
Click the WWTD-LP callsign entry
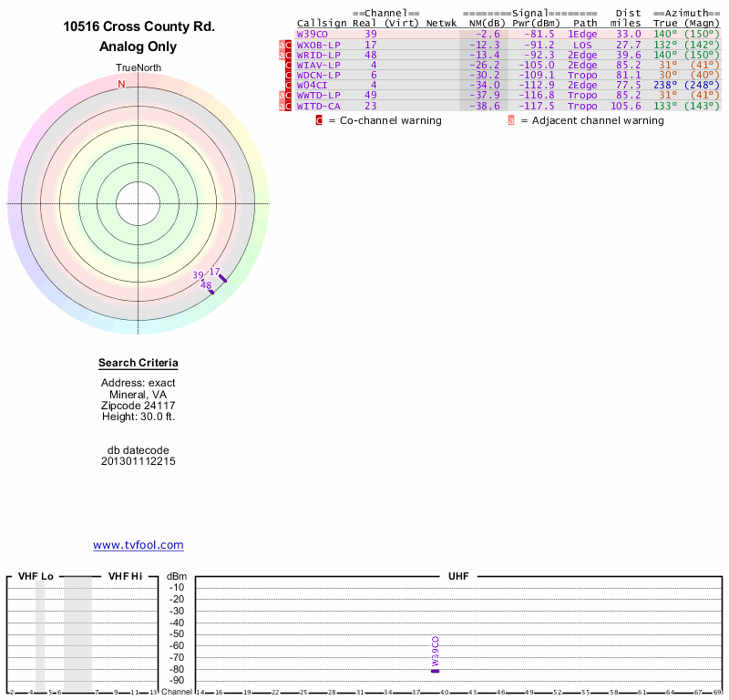[319, 96]
